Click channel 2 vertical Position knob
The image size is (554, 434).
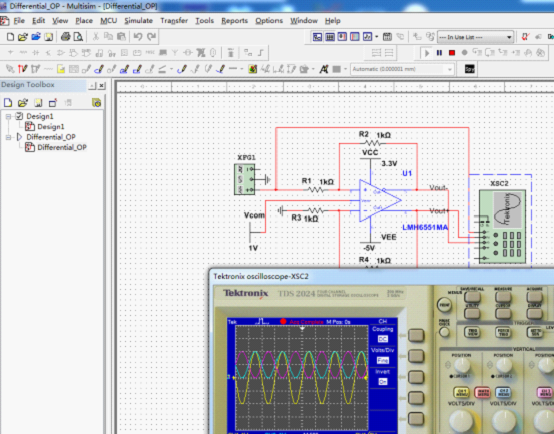tap(503, 365)
